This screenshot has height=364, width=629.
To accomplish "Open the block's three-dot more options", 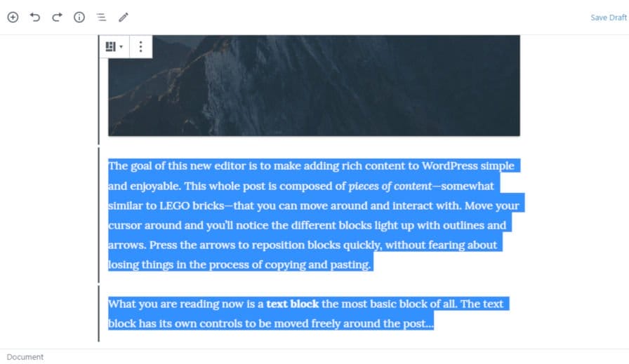I will tap(140, 47).
